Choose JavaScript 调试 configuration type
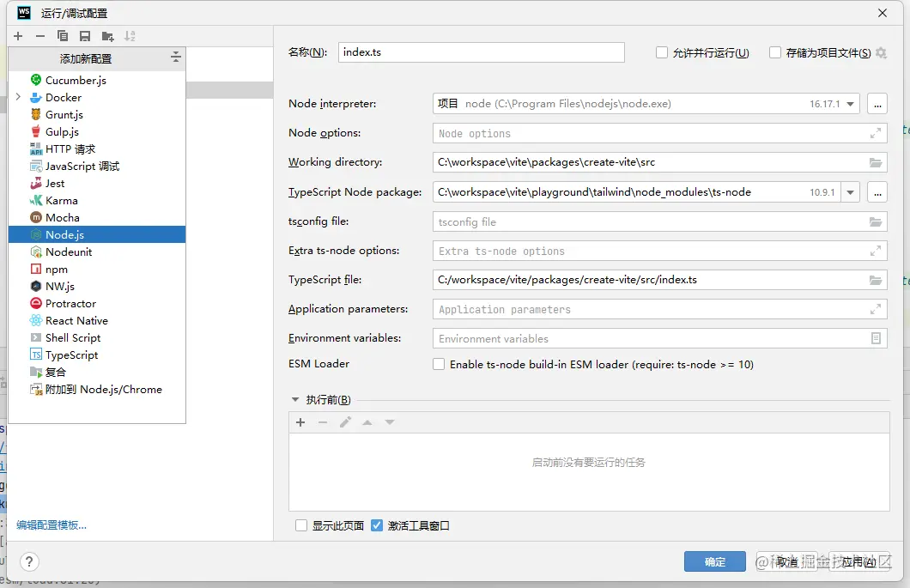Viewport: 910px width, 588px height. [x=97, y=166]
